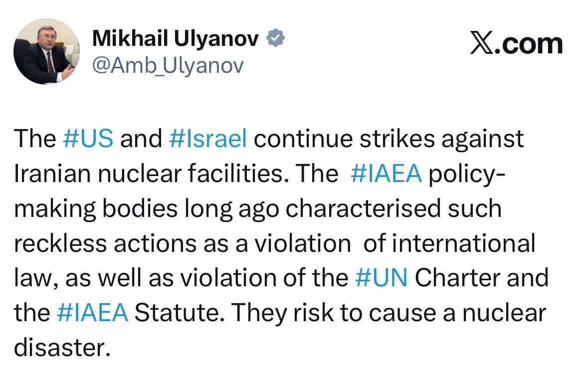Click the blue verified badge icon
The image size is (588, 381).
[x=276, y=38]
